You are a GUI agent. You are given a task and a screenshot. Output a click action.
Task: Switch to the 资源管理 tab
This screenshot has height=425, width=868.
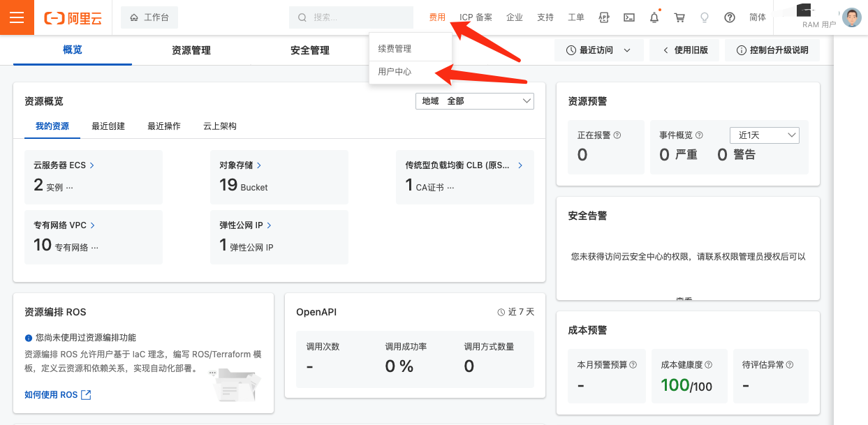click(191, 50)
